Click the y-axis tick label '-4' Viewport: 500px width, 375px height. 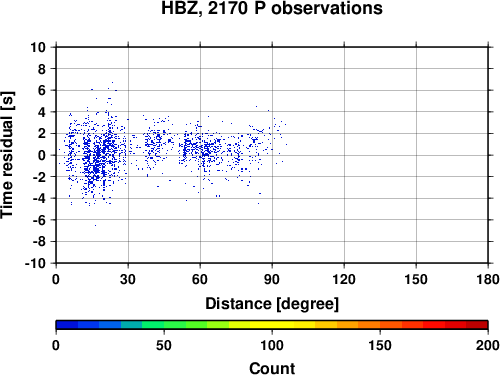click(39, 198)
